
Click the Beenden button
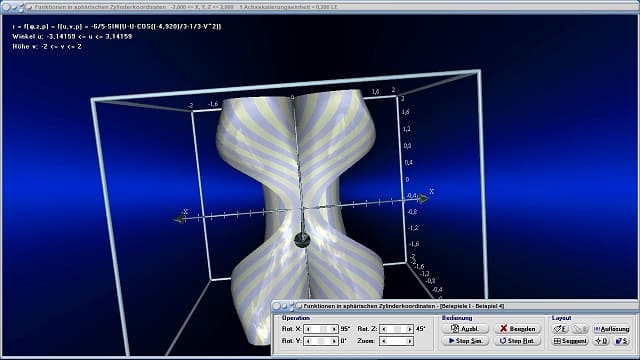click(517, 329)
